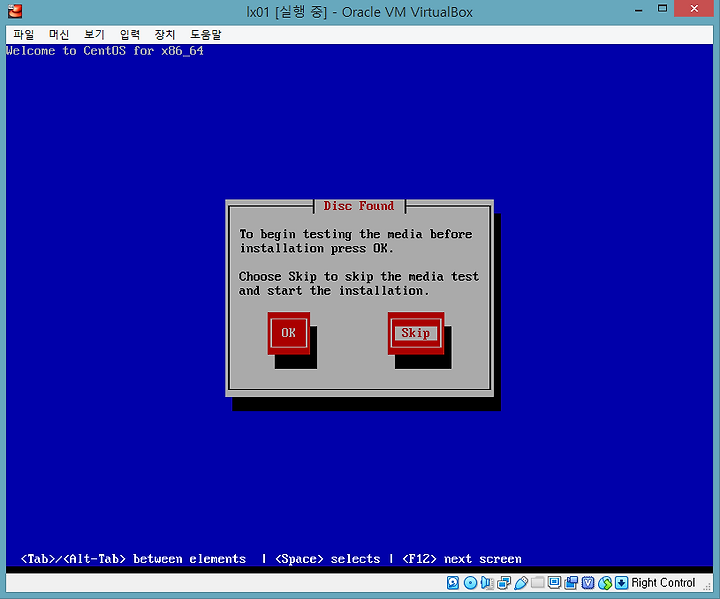Open the 도움말 menu
This screenshot has width=720, height=599.
click(205, 34)
